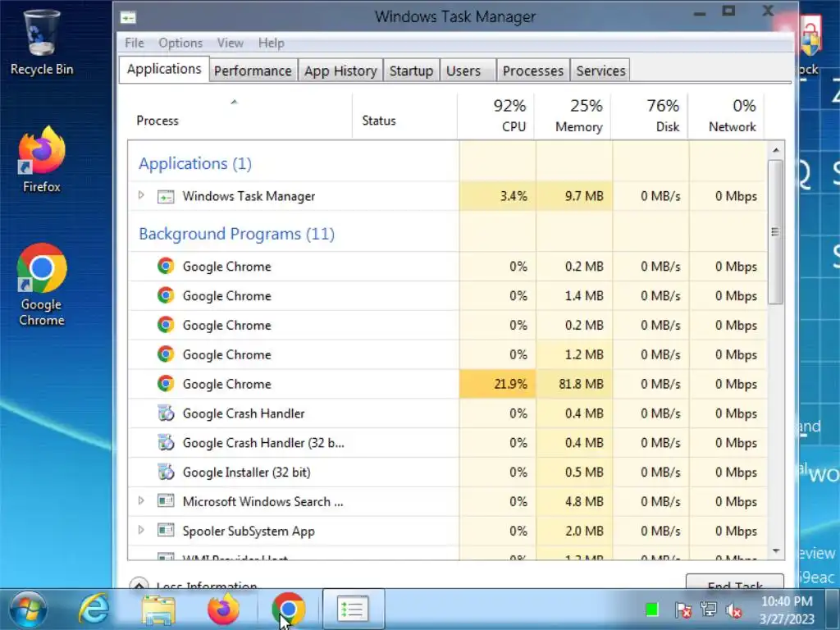Click the Microsoft Windows Search row icon
Viewport: 840px width, 630px height.
point(166,501)
